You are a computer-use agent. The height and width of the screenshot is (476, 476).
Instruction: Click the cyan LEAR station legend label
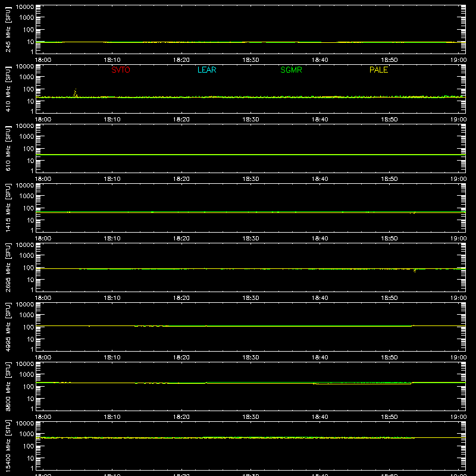pos(206,70)
